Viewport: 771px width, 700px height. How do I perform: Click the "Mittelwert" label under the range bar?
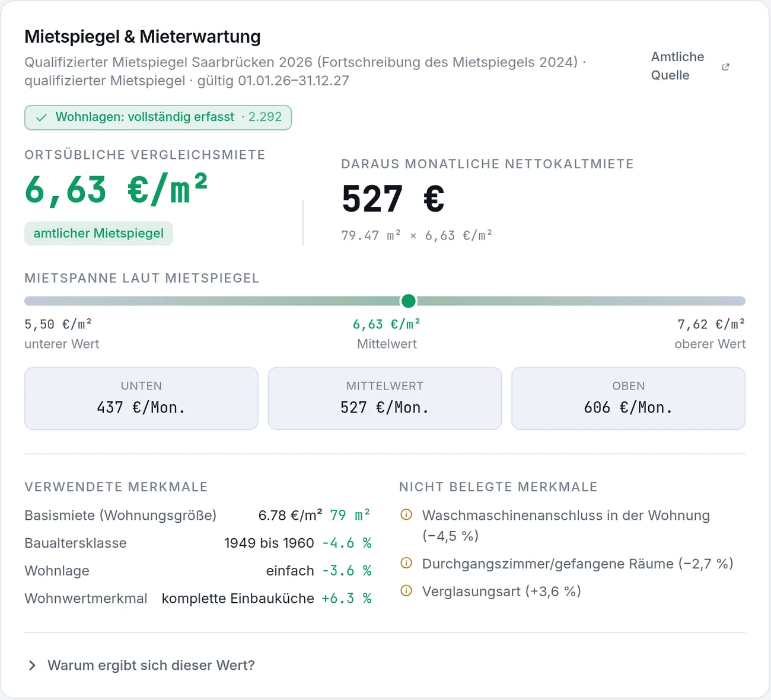tap(387, 344)
